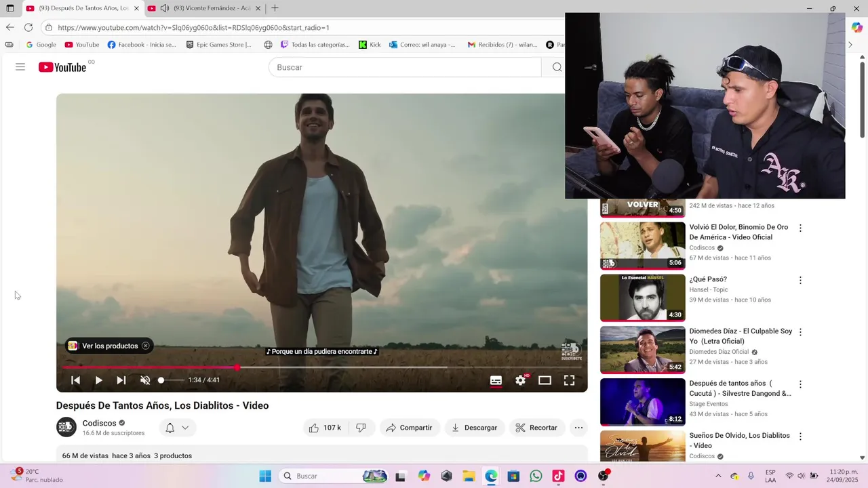Click the browser address bar URL
This screenshot has width=868, height=488.
point(193,28)
